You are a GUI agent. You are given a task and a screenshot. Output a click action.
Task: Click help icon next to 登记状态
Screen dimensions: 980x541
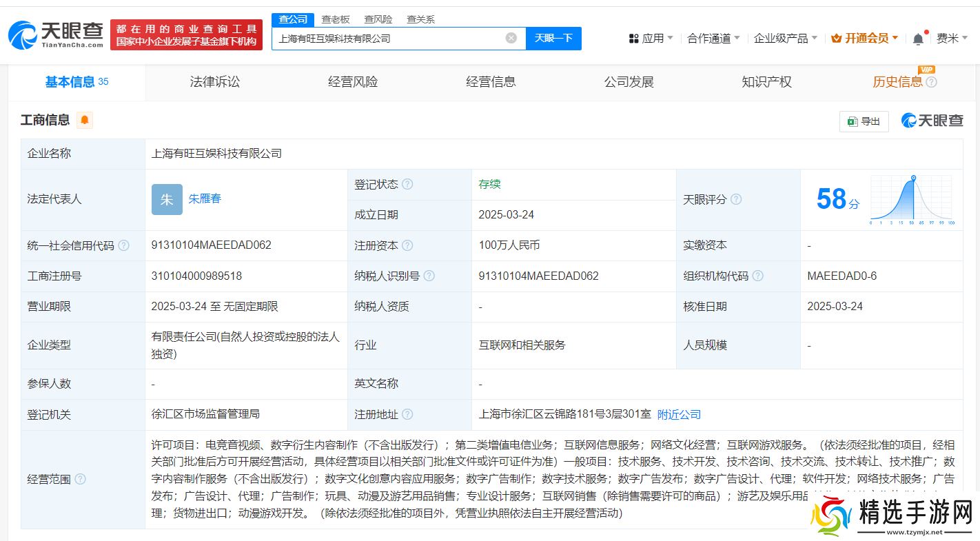(x=407, y=184)
